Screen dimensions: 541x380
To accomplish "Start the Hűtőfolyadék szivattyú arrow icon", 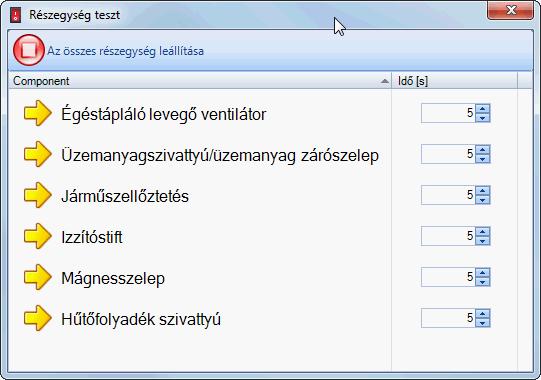I will coord(38,318).
